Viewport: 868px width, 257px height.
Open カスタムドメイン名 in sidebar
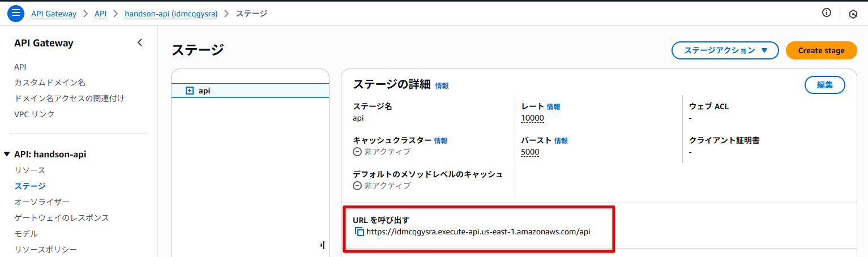click(50, 83)
